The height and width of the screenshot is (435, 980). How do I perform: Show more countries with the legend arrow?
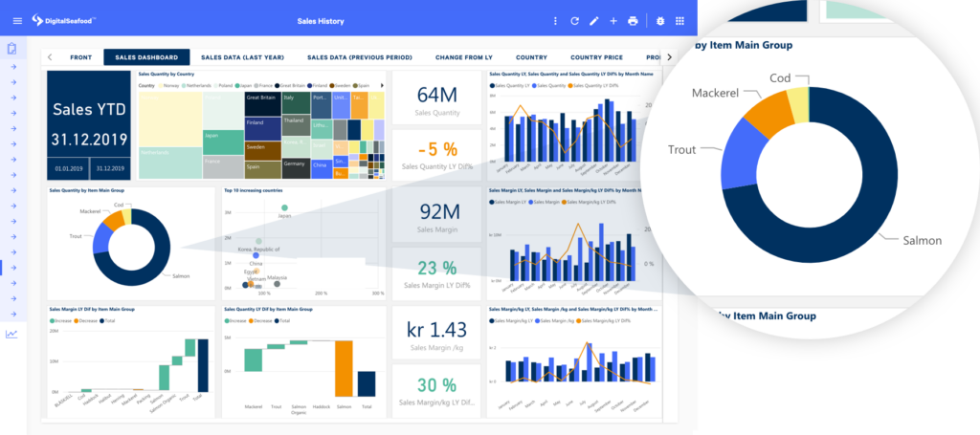[382, 85]
